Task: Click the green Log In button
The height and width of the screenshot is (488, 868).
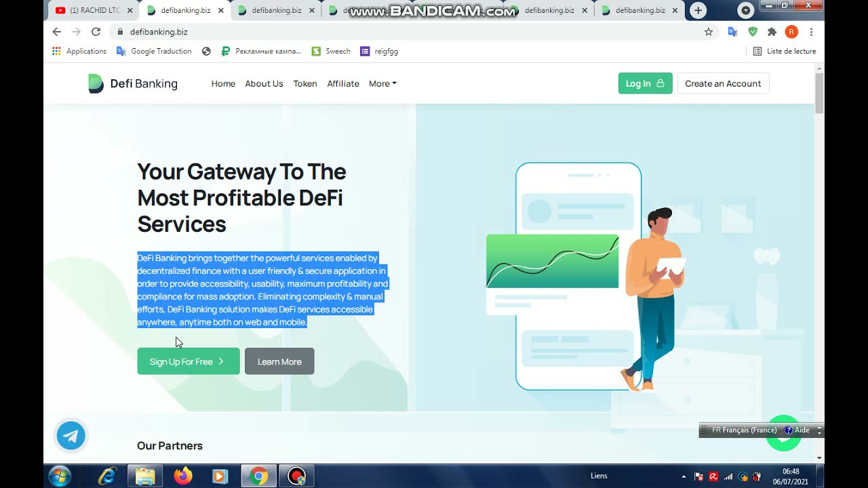Action: [x=645, y=83]
